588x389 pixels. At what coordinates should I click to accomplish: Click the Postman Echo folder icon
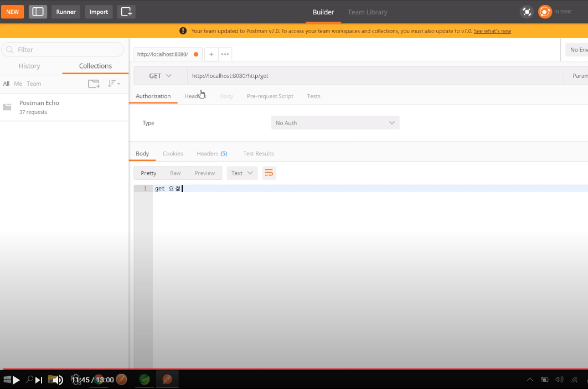coord(7,107)
